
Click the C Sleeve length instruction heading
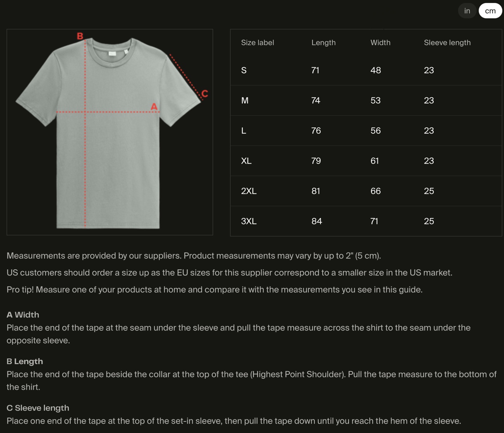[38, 408]
